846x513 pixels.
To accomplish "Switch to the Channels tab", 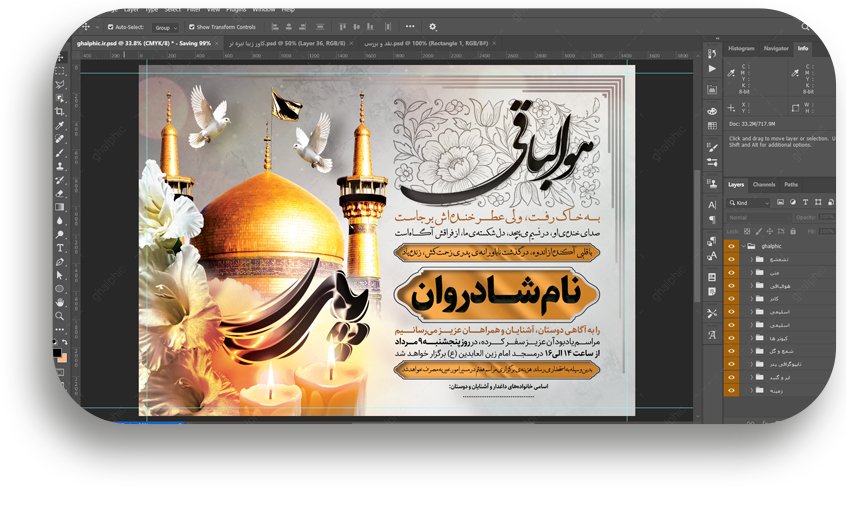I will coord(764,185).
